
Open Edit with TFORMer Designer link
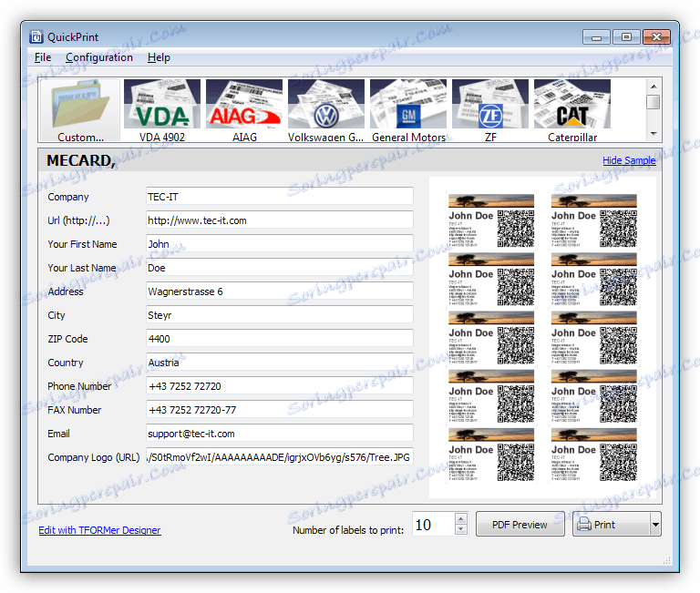[x=99, y=530]
